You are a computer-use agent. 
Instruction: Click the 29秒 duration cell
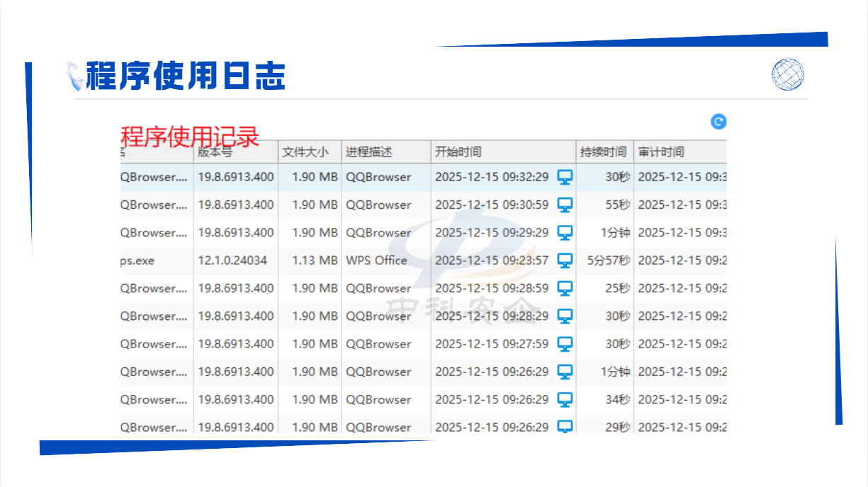[x=618, y=427]
